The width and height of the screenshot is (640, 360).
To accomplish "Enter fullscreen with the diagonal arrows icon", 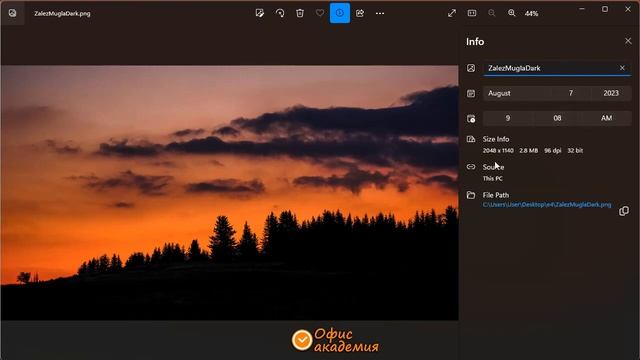I will [x=452, y=13].
